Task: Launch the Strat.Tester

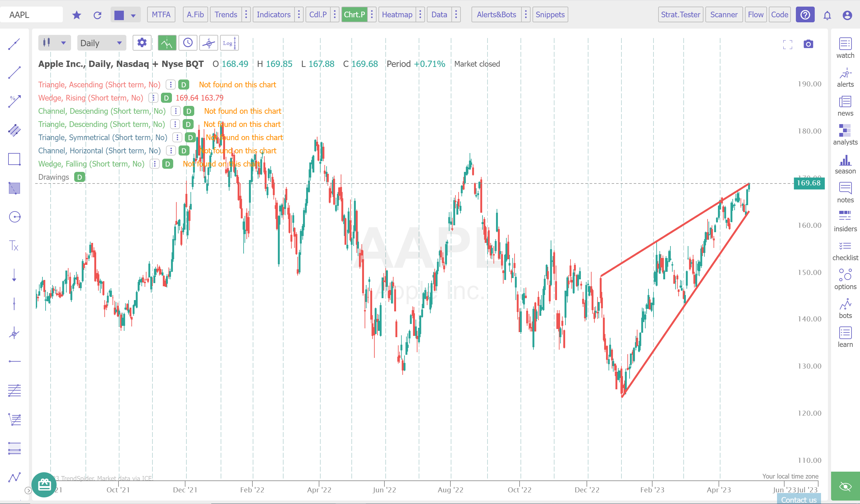Action: (x=681, y=15)
